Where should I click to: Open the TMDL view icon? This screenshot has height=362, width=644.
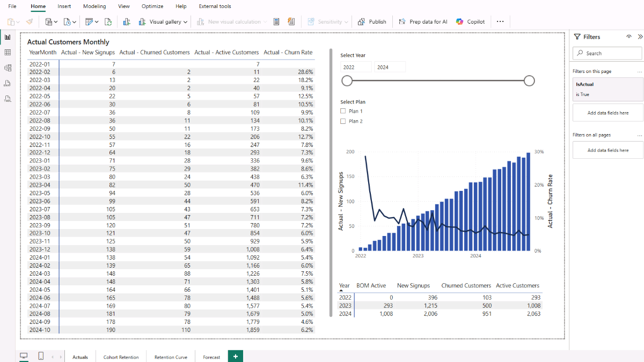[8, 99]
